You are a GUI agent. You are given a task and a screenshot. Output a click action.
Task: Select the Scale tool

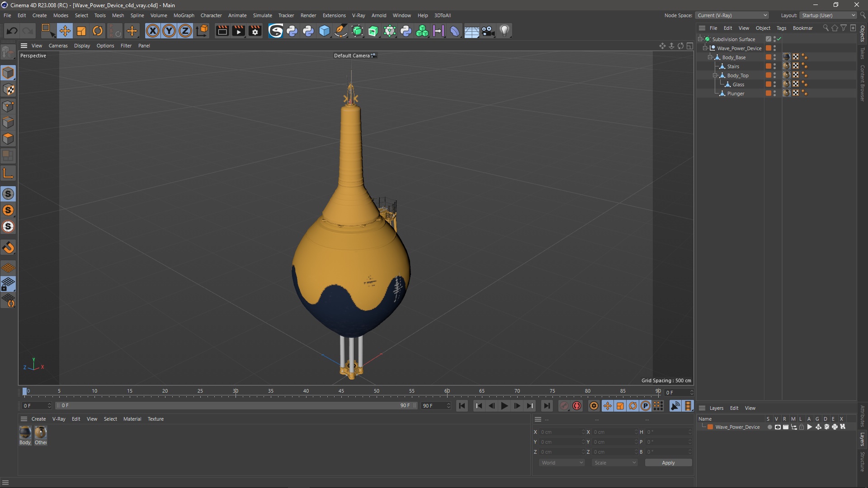tap(81, 31)
